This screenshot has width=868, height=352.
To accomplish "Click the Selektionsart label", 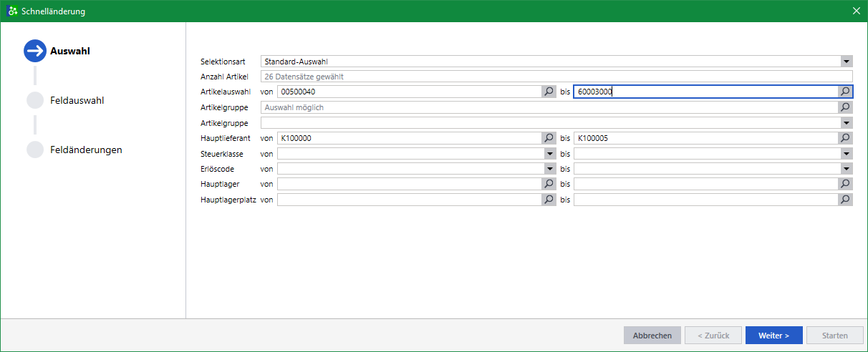I will (x=222, y=62).
